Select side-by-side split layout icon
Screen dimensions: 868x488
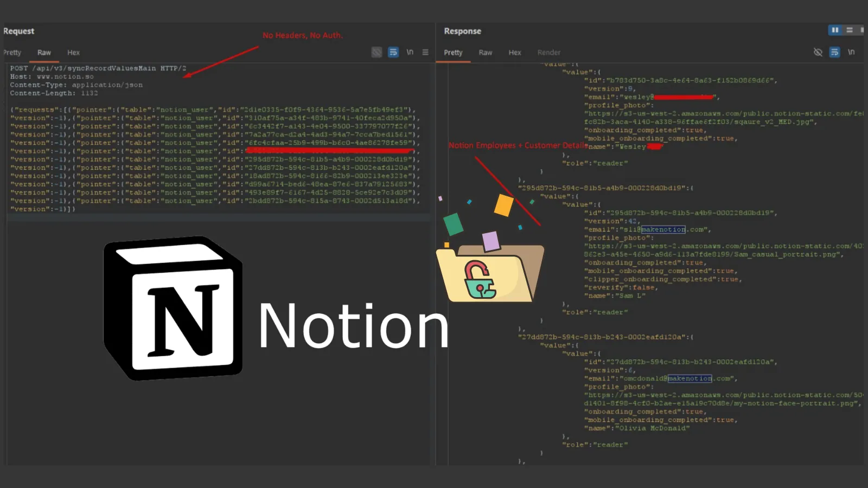(835, 30)
